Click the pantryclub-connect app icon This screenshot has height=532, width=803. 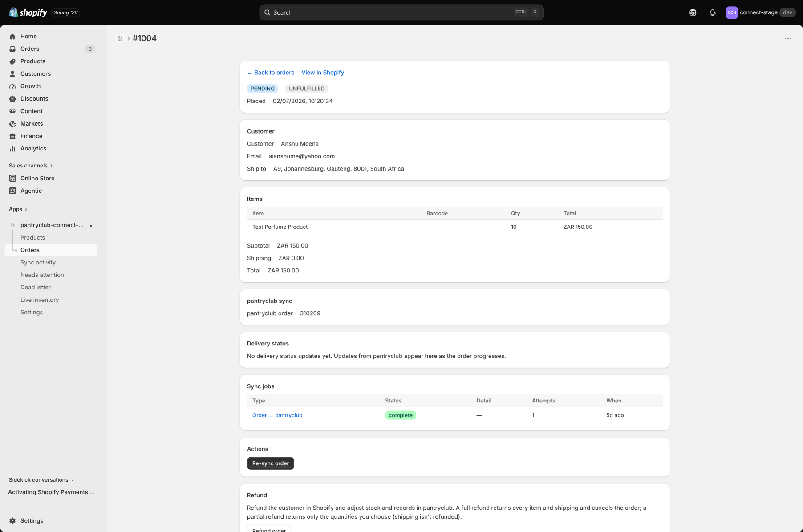12,225
